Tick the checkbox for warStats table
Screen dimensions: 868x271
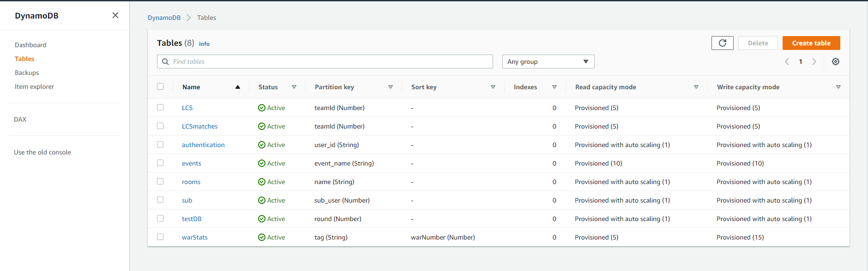click(160, 237)
